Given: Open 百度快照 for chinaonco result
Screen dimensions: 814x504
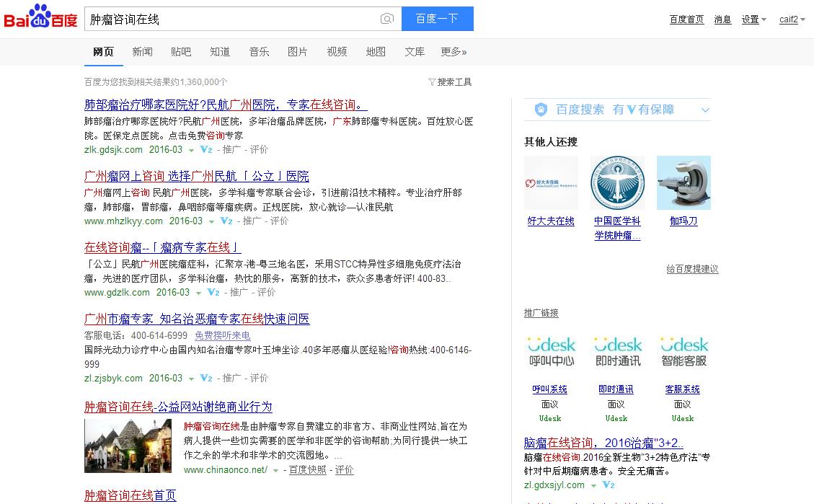Looking at the screenshot, I should pos(308,469).
